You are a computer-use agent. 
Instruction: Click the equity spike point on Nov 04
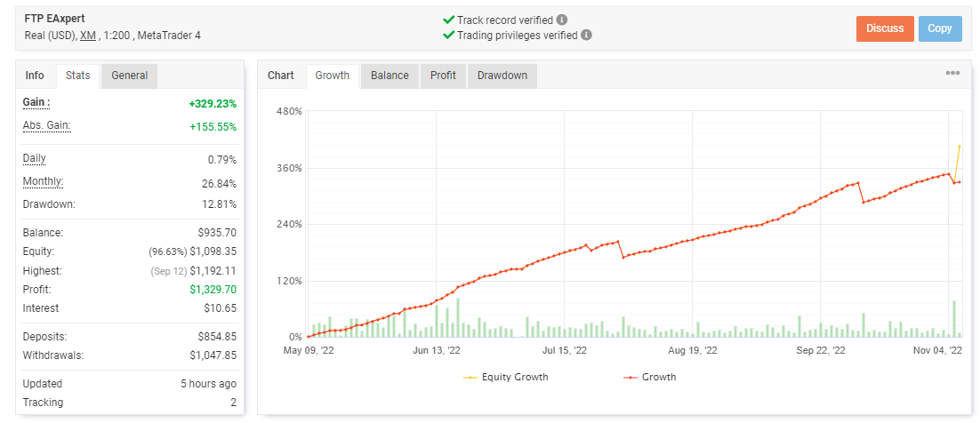click(960, 146)
